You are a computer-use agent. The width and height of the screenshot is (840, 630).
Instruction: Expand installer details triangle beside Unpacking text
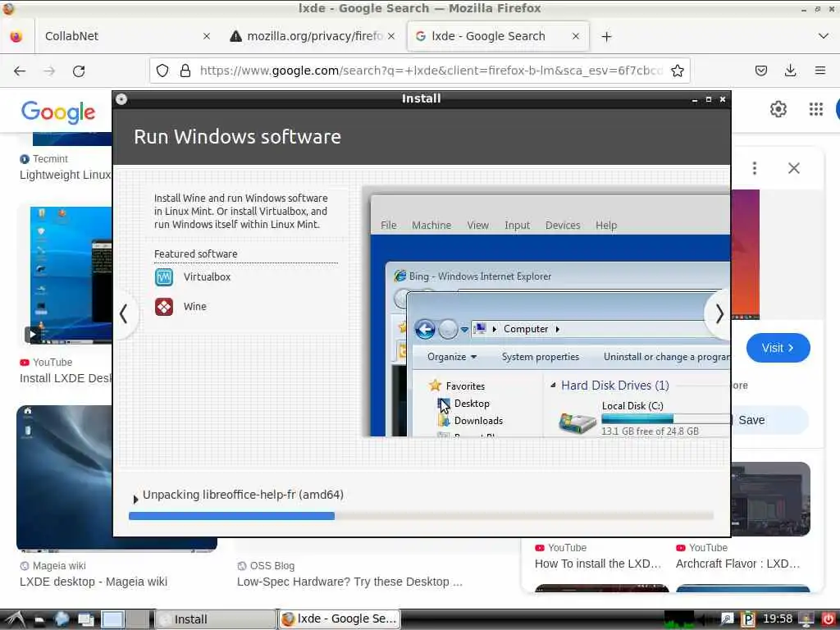135,500
